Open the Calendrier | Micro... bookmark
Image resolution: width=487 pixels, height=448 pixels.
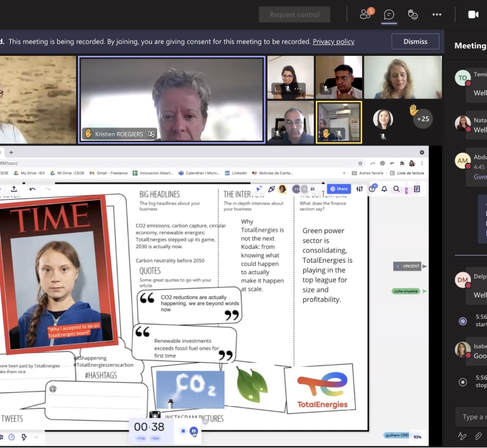(x=199, y=173)
